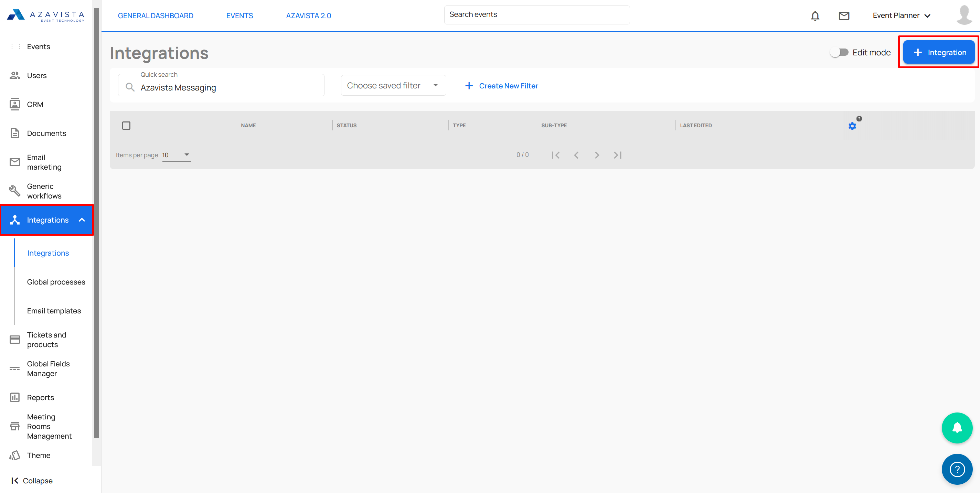Sort by TYPE column header
The image size is (980, 493).
[459, 126]
